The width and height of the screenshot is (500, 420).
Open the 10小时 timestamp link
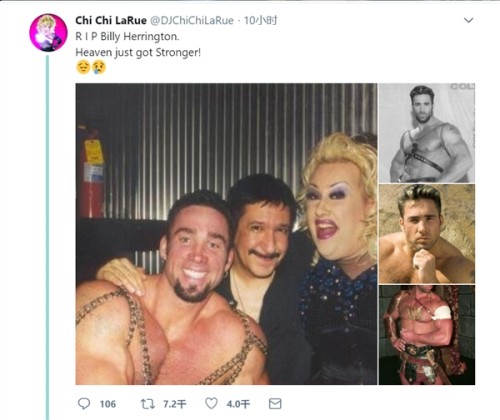click(260, 20)
